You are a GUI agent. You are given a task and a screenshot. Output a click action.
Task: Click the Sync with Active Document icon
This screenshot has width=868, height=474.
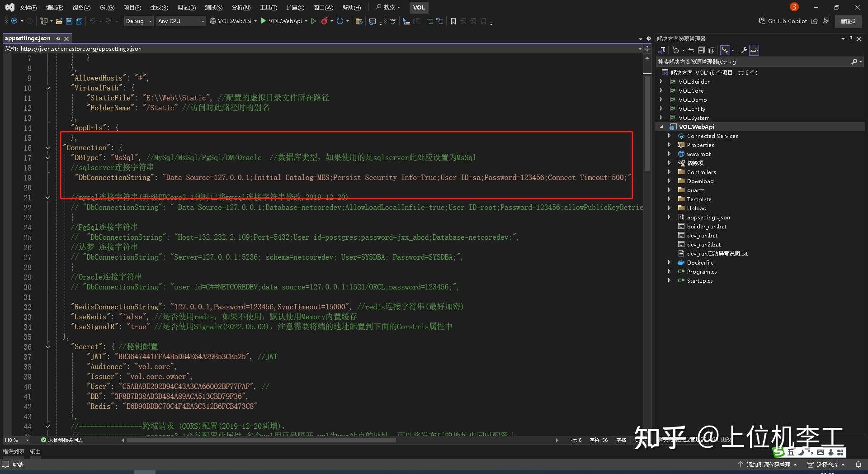click(691, 50)
